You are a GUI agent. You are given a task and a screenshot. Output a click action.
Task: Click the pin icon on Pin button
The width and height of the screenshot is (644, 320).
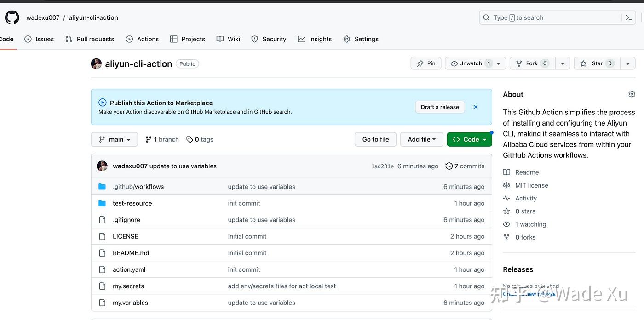click(x=420, y=63)
